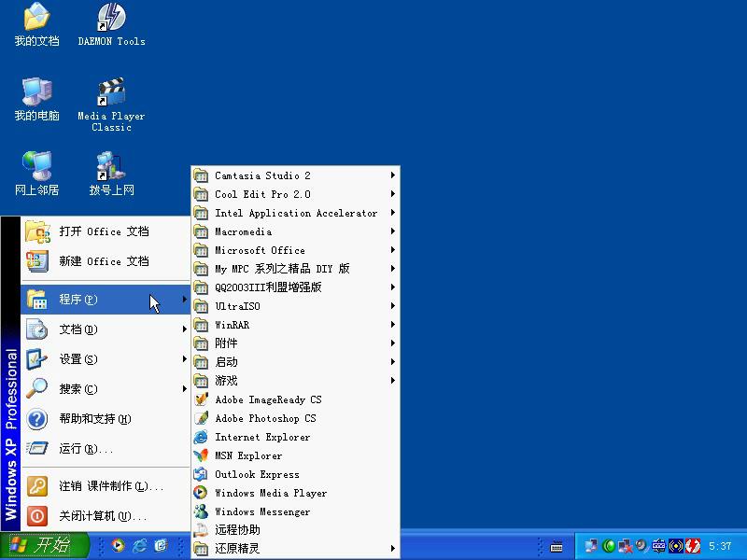Image resolution: width=747 pixels, height=560 pixels.
Task: Click the blue chip-shaped tray icon
Action: [659, 546]
